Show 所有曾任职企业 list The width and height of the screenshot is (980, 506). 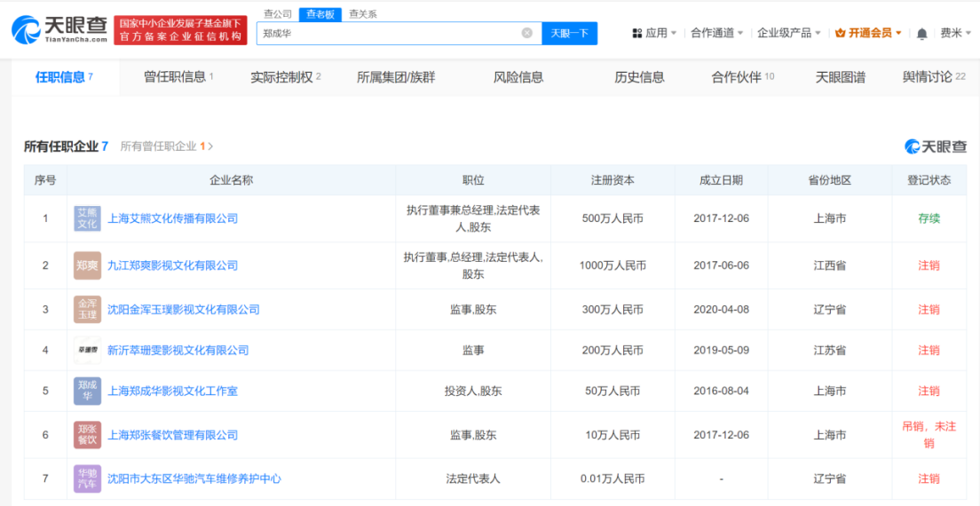pos(166,146)
